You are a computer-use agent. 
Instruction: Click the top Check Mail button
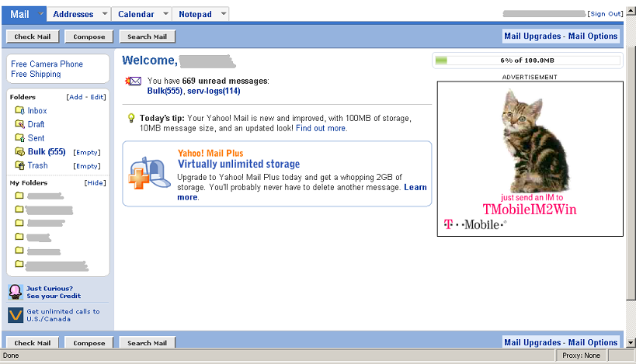(33, 36)
